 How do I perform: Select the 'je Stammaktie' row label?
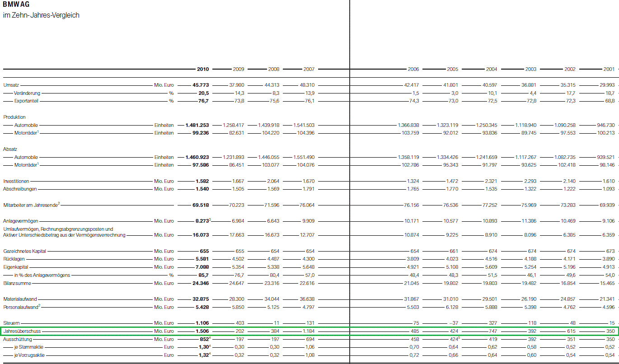coord(29,347)
